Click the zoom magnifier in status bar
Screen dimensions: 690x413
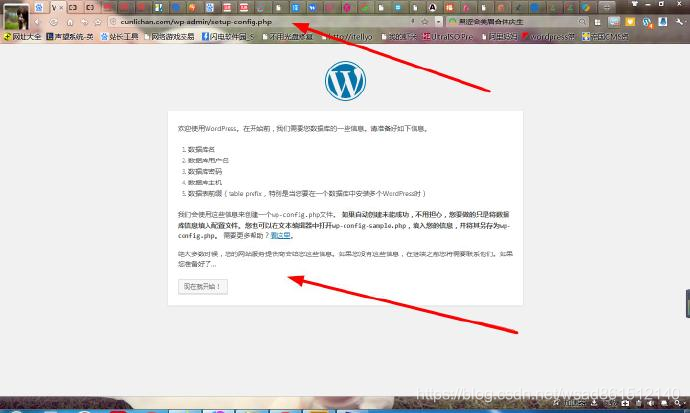tap(678, 403)
